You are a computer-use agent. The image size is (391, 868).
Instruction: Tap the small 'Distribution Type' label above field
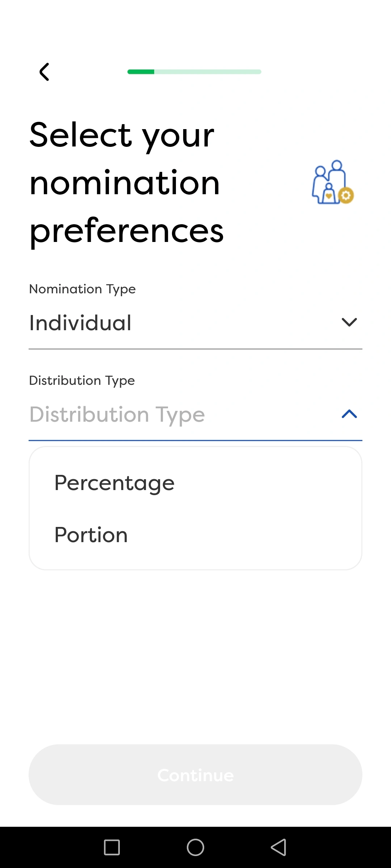pos(82,380)
